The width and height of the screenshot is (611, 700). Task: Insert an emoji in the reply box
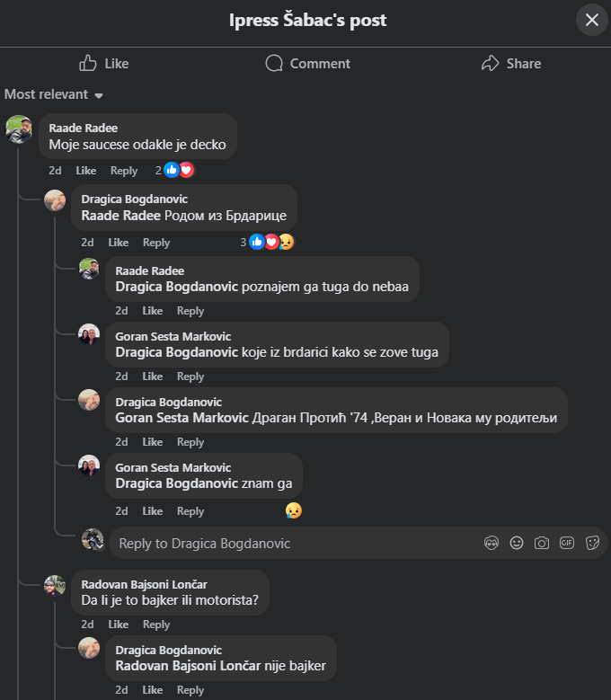(517, 543)
